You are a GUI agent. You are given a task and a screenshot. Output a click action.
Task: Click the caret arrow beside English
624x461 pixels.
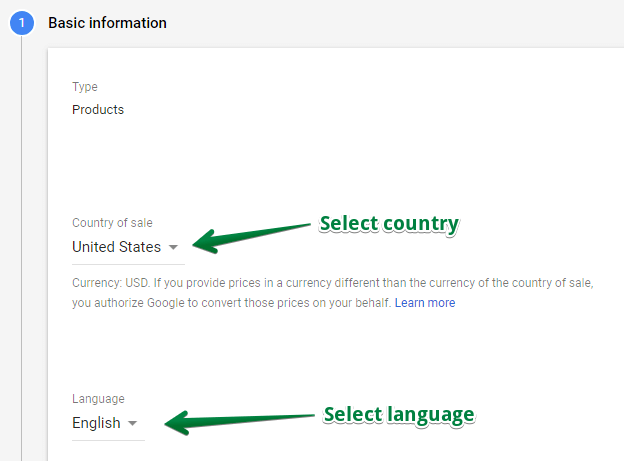point(133,423)
